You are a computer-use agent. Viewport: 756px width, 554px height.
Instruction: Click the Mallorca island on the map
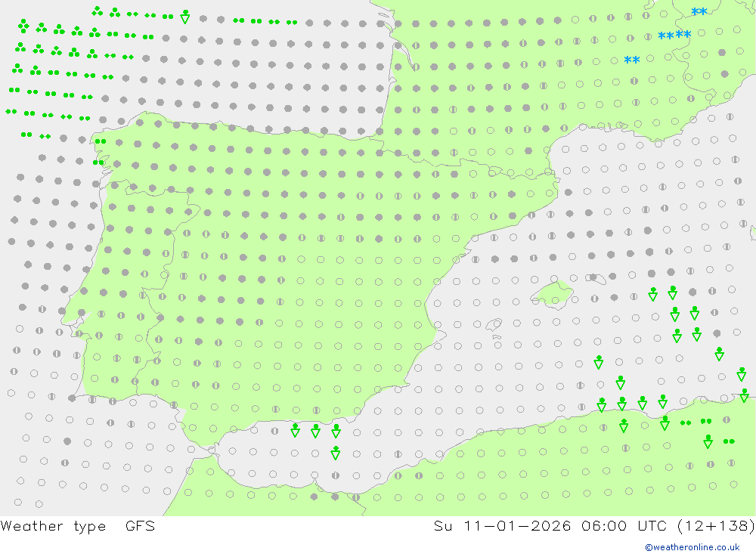(553, 294)
